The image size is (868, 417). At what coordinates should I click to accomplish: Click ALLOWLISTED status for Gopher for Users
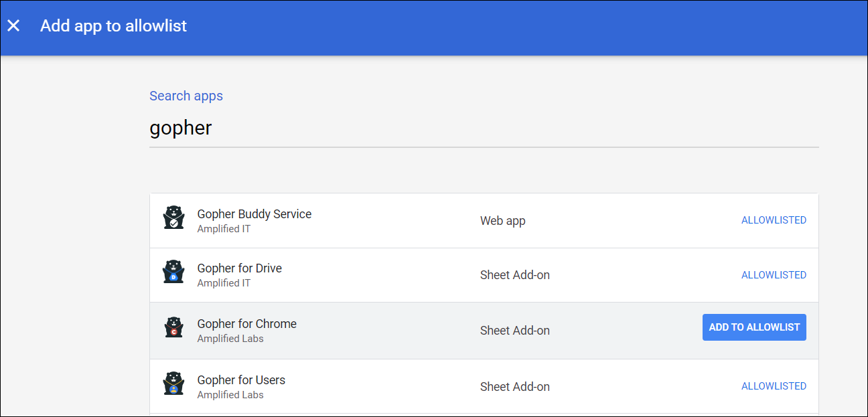click(x=774, y=386)
